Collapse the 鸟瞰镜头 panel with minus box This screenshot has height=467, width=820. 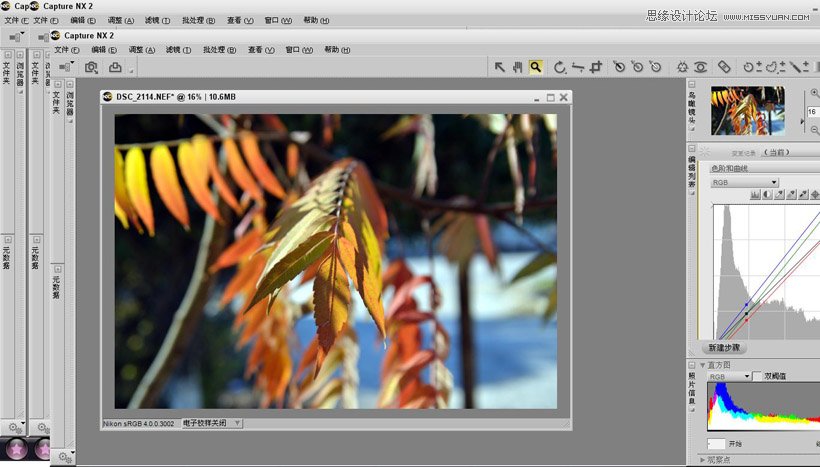click(691, 84)
